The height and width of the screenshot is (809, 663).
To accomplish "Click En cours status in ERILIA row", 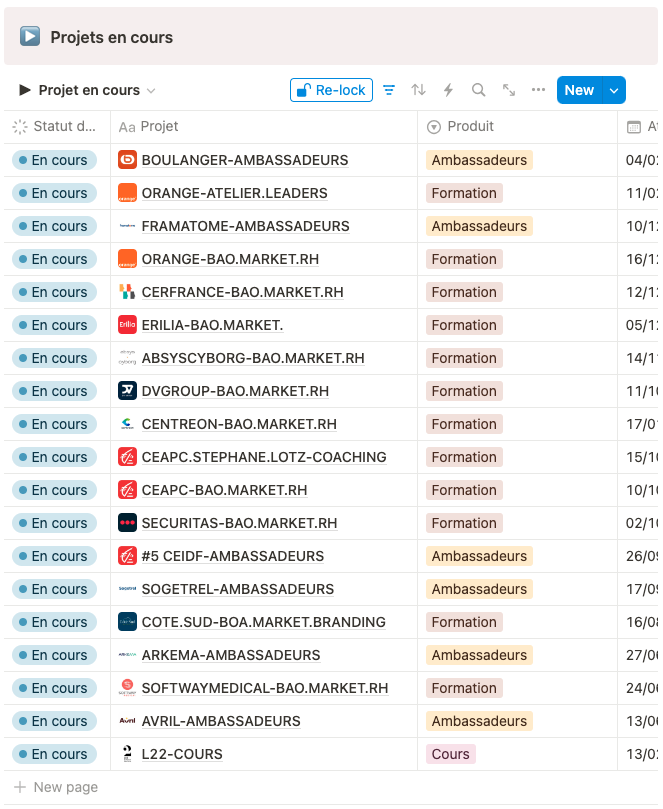I will 54,325.
